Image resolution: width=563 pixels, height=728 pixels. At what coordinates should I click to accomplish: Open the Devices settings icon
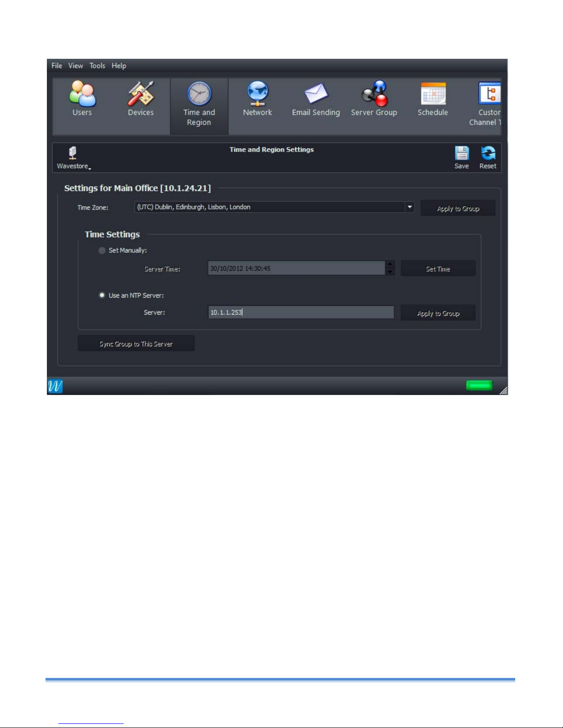(x=141, y=94)
